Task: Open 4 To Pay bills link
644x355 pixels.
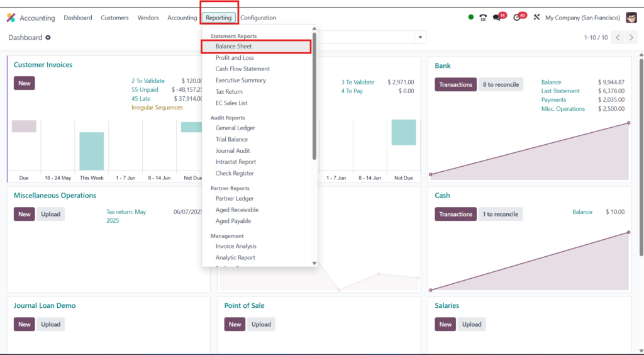Action: tap(352, 91)
